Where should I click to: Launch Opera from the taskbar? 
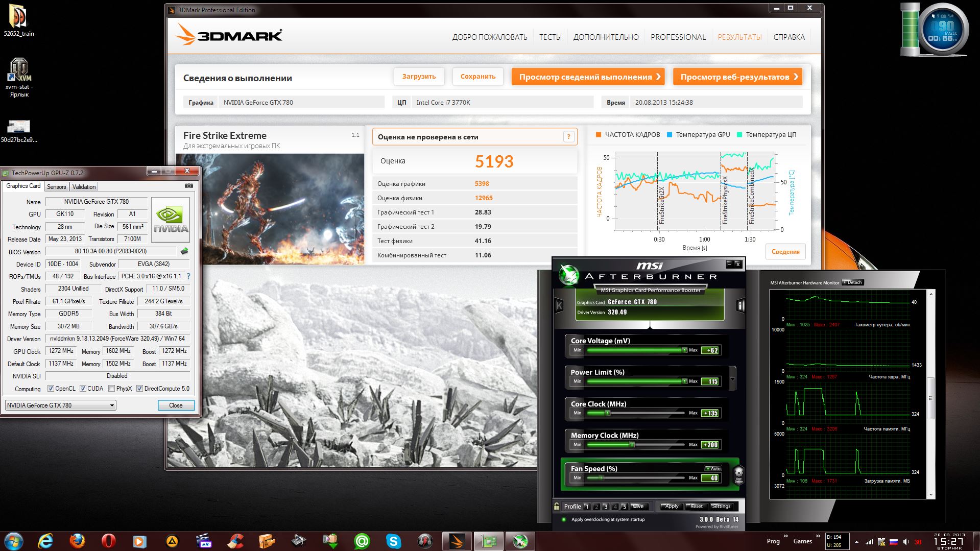click(x=109, y=540)
